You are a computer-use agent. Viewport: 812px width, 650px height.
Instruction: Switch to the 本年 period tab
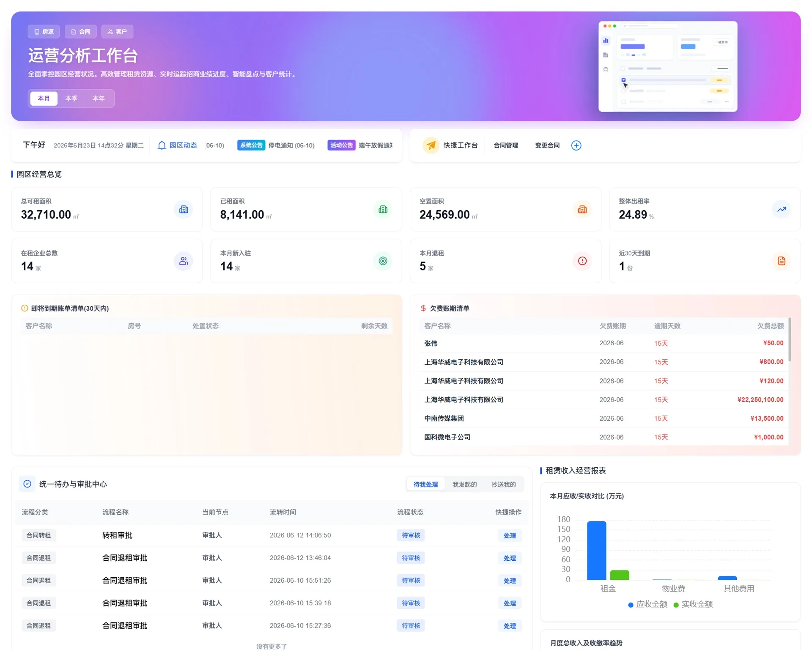pyautogui.click(x=99, y=99)
